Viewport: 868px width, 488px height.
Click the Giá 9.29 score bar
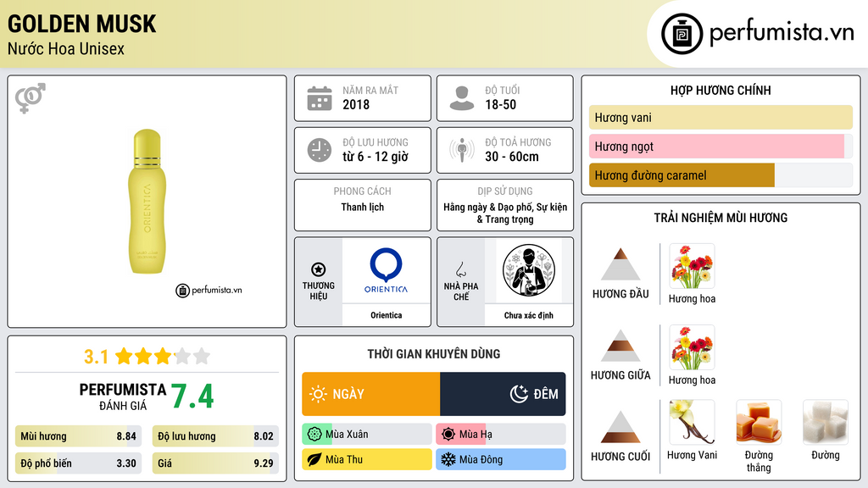tap(215, 463)
